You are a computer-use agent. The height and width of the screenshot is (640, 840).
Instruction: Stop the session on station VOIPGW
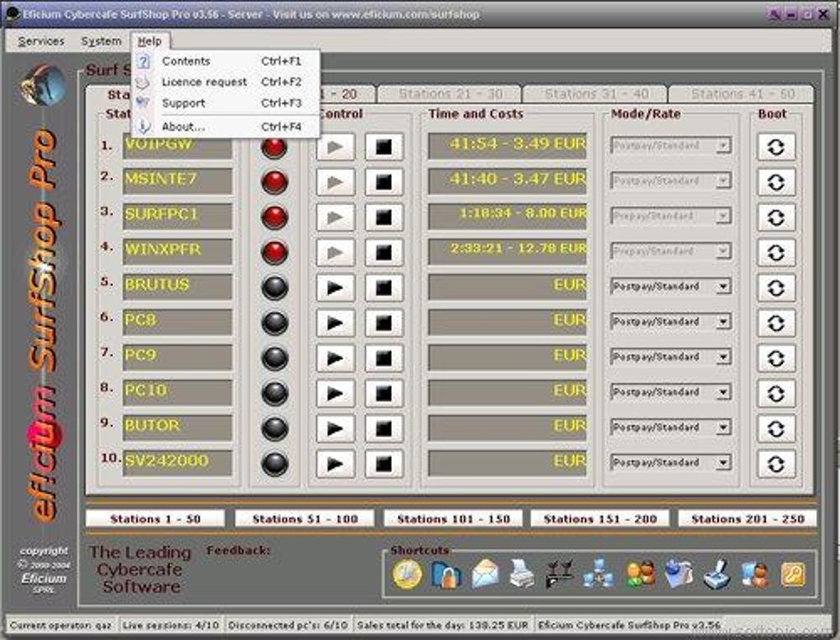[385, 147]
